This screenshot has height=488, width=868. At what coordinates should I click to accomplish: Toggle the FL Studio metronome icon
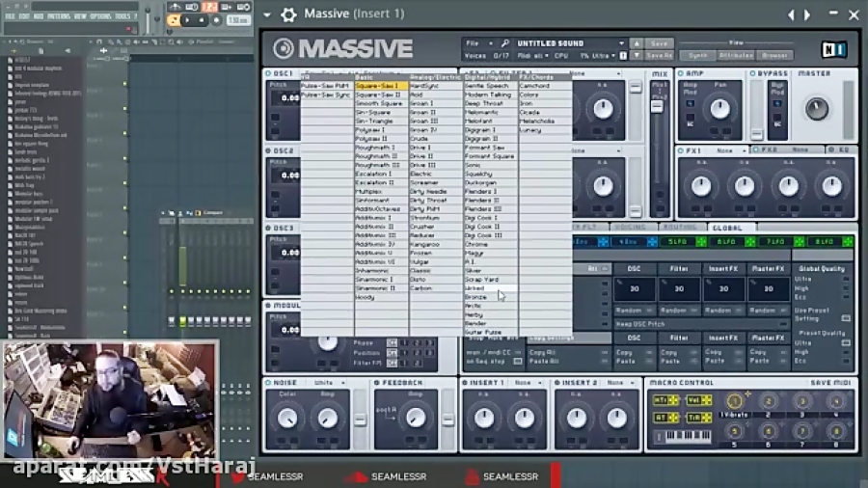(175, 7)
